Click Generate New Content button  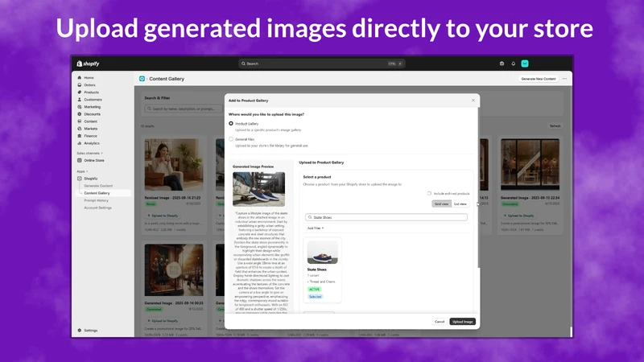coord(538,79)
